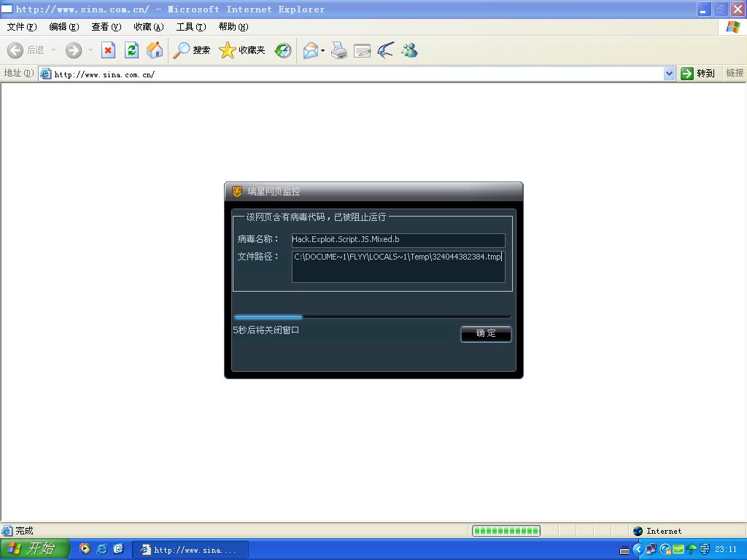Click the third quick launch browser icon

tap(118, 549)
